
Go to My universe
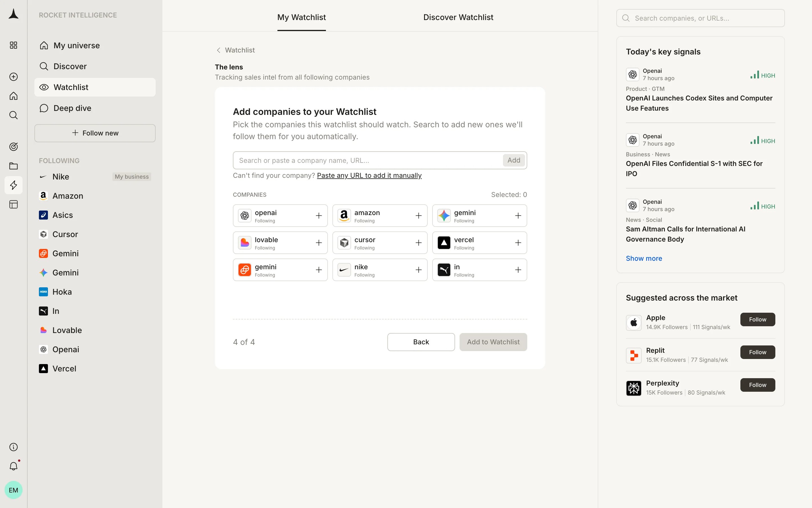coord(95,45)
